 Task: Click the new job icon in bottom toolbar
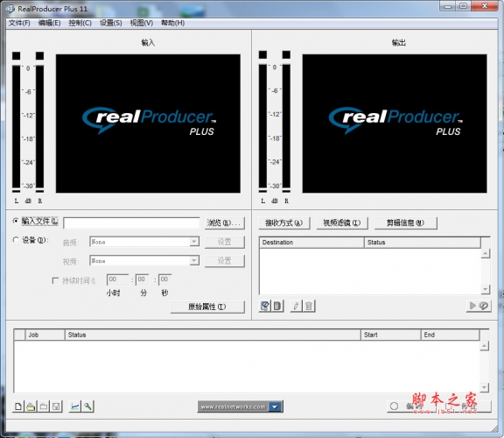18,406
